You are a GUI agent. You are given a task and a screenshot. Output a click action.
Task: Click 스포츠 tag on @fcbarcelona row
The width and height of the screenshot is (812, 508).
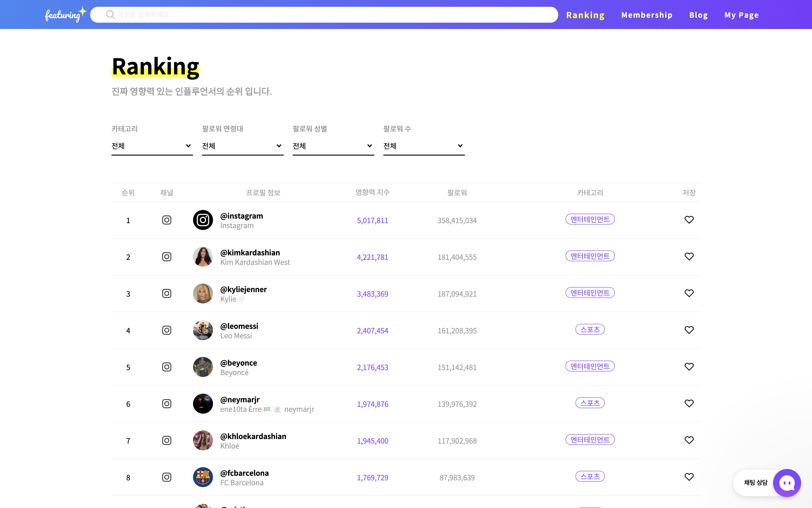[x=590, y=476]
